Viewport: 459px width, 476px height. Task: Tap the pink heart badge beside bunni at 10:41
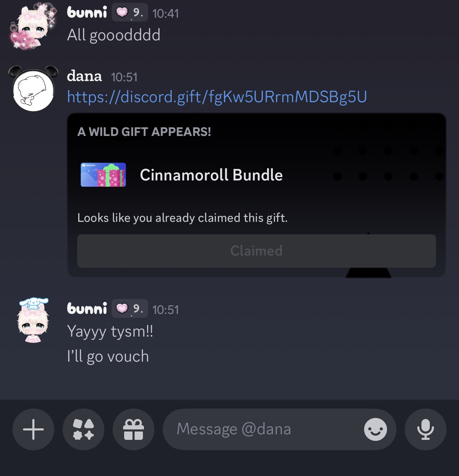pyautogui.click(x=122, y=13)
